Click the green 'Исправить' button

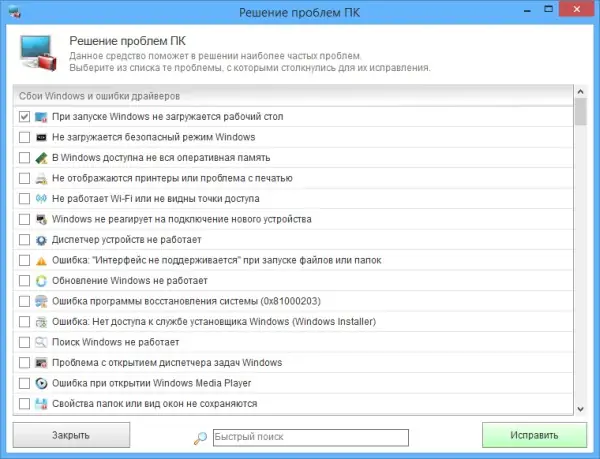coord(534,436)
